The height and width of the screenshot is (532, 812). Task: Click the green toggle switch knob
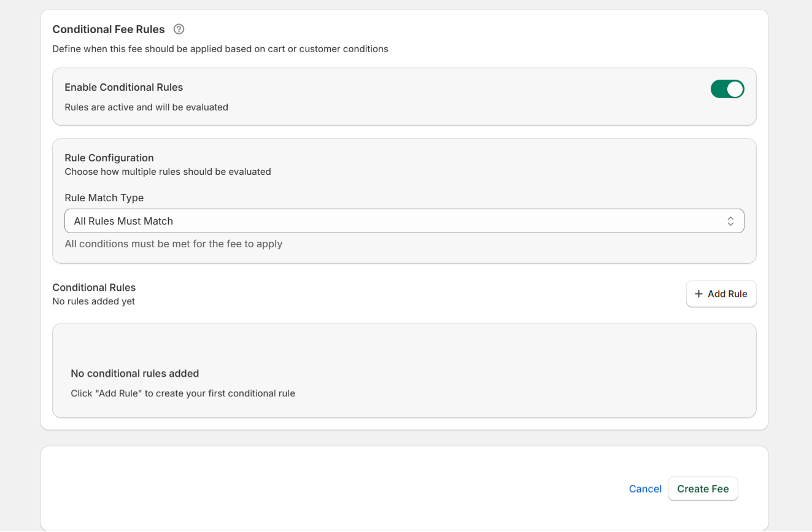pos(734,89)
